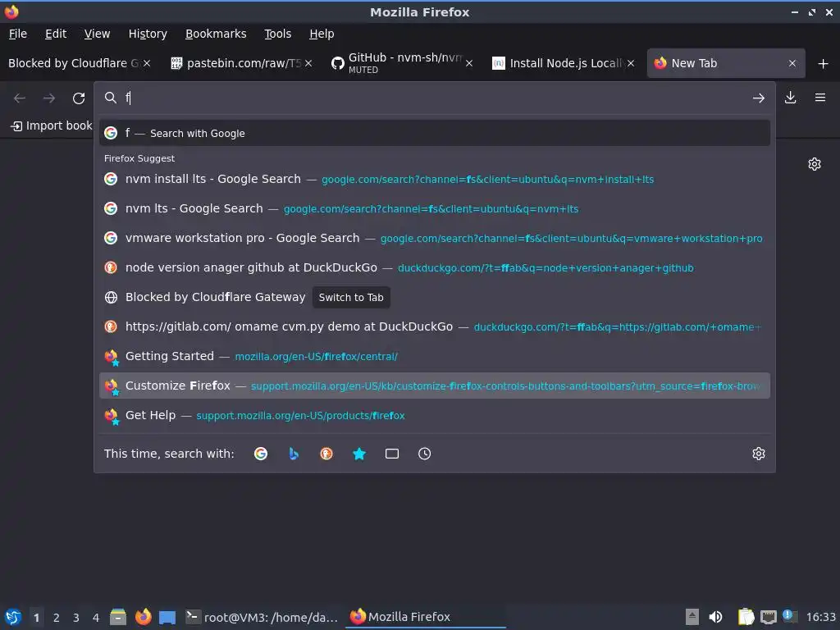Open the network tray icon
Image resolution: width=840 pixels, height=630 pixels.
[x=768, y=617]
